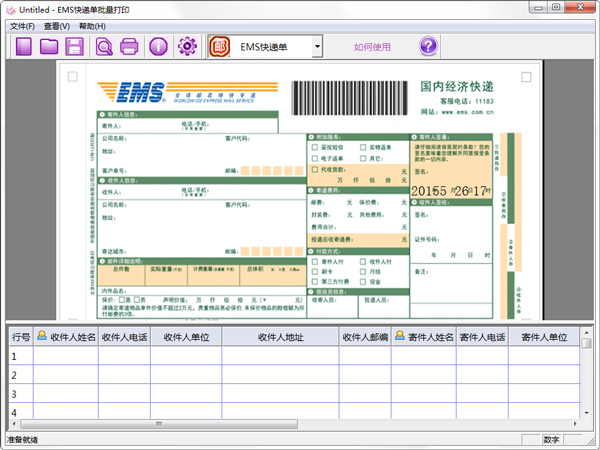Select the 行号 header cell

[21, 337]
